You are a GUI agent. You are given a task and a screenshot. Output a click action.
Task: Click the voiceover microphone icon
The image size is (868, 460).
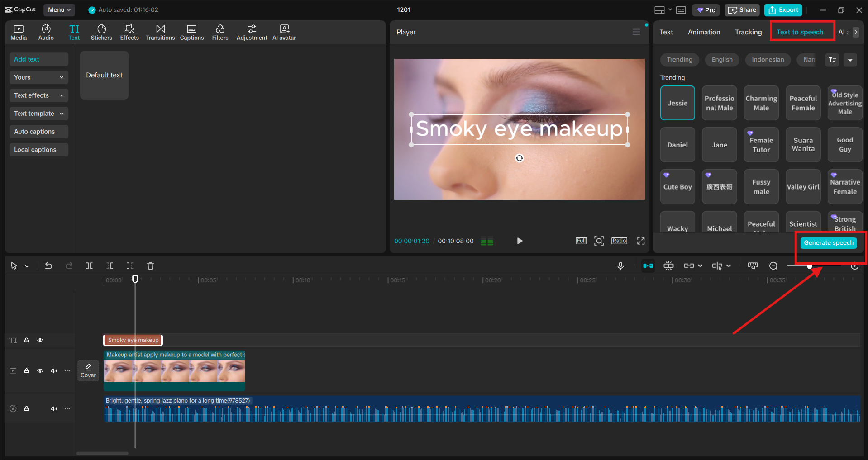(620, 266)
